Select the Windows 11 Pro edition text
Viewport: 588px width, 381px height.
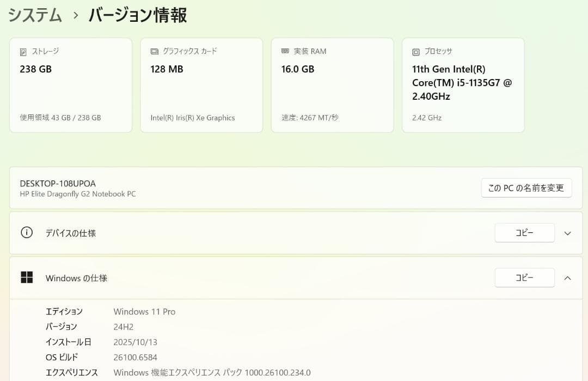(144, 311)
